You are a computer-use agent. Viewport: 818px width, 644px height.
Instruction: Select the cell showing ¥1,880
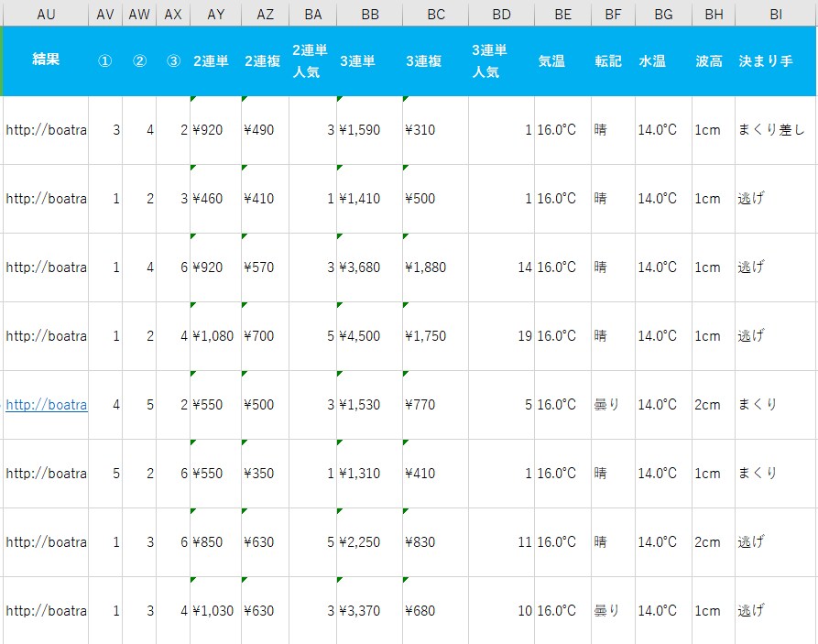(x=436, y=267)
